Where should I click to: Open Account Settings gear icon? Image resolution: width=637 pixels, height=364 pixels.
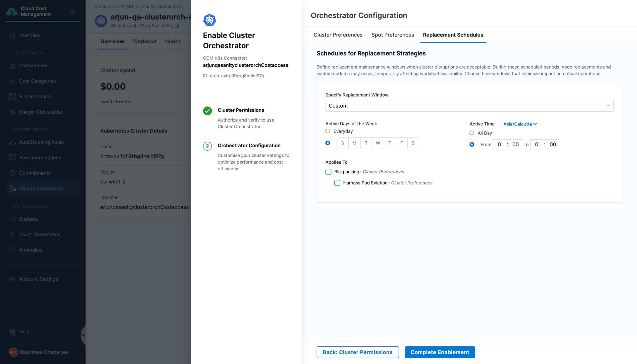click(x=12, y=279)
